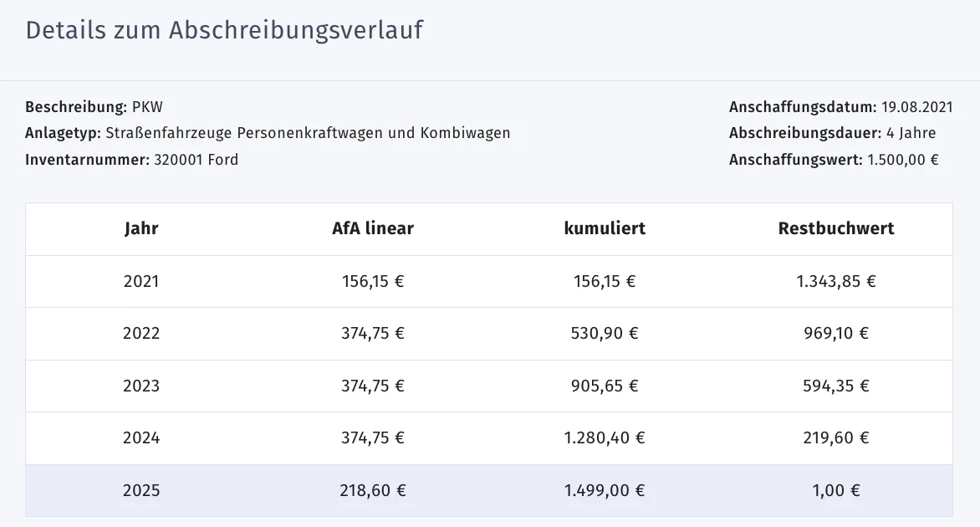The image size is (980, 527).
Task: Click the "kumuliert" column header
Action: pos(605,228)
